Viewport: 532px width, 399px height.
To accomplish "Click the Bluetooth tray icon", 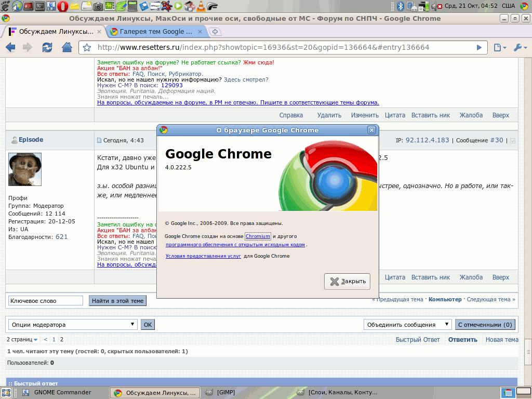I will pyautogui.click(x=401, y=6).
